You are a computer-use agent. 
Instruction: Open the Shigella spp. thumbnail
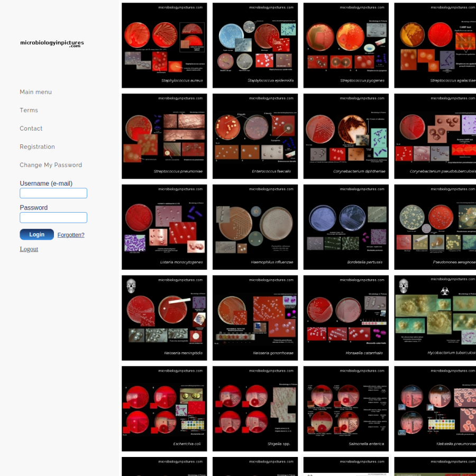click(x=255, y=408)
